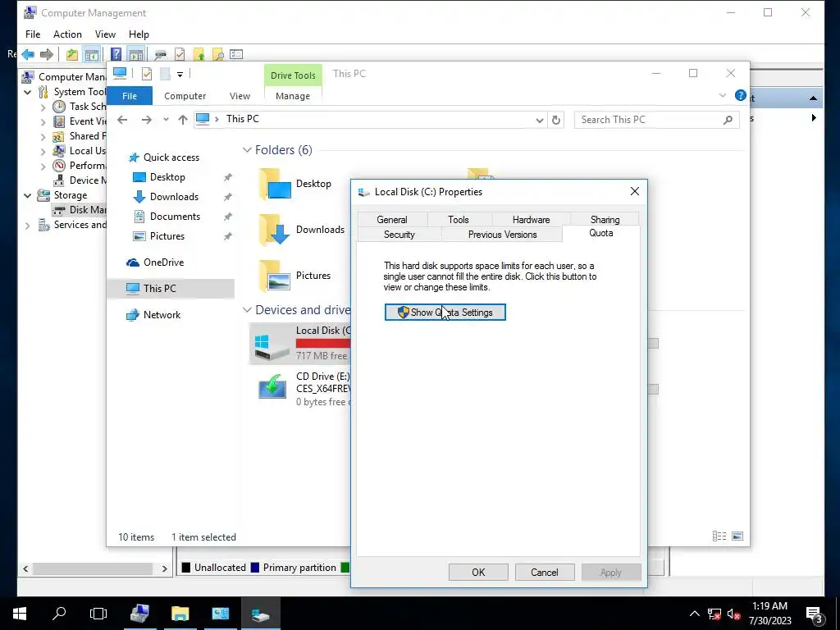Expand the Shared Folders tree node
This screenshot has height=630, width=840.
[43, 137]
